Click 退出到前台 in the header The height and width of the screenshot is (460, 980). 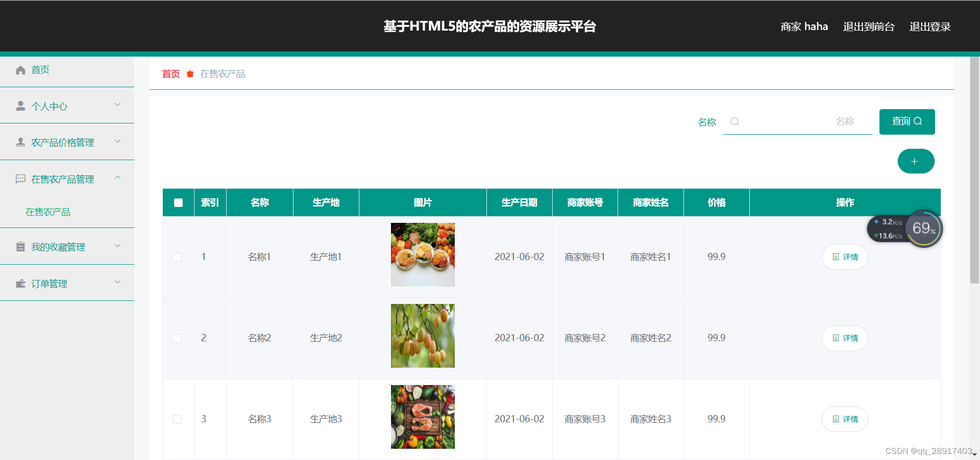[x=869, y=27]
